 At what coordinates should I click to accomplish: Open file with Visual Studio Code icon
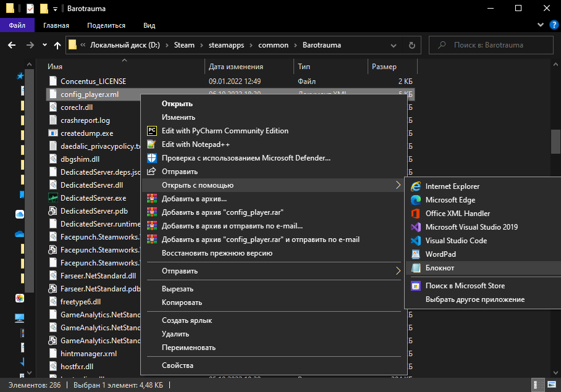click(416, 241)
